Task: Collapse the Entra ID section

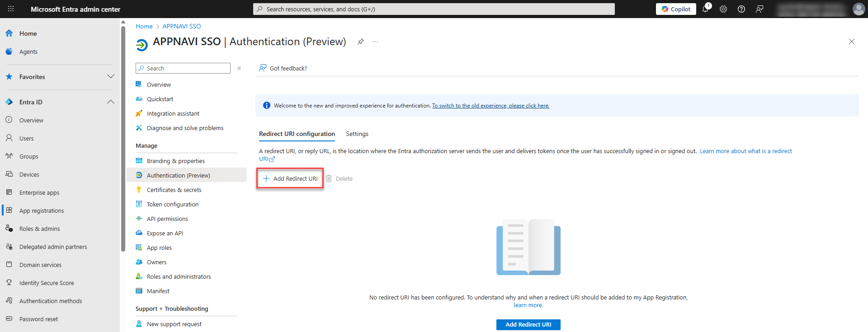Action: (x=110, y=102)
